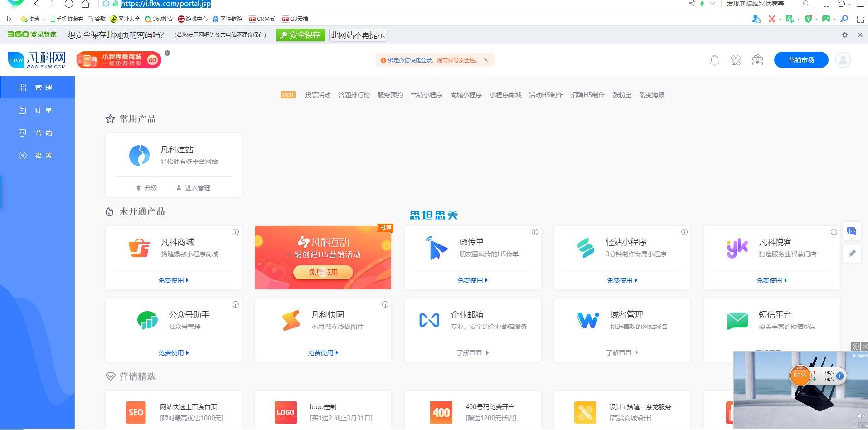Click 免费使用 under 凡科快图
This screenshot has width=868, height=430.
323,353
